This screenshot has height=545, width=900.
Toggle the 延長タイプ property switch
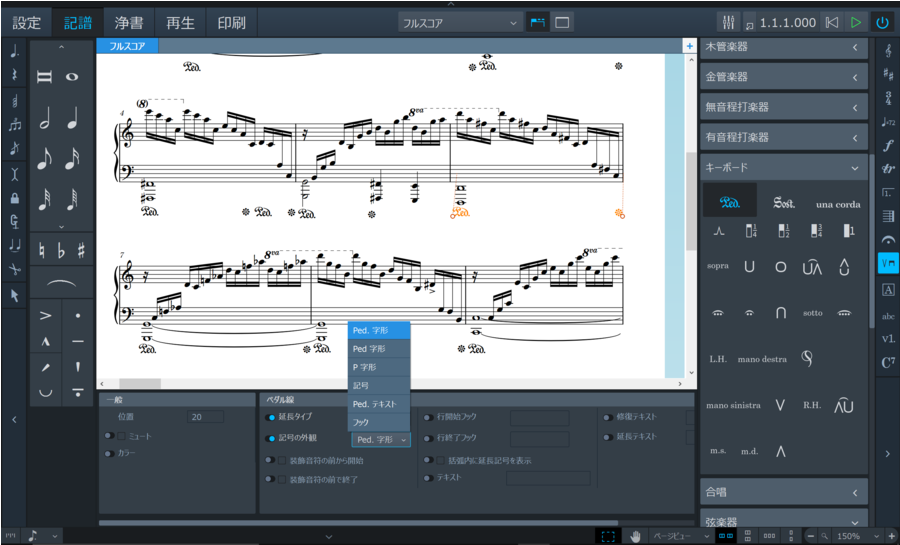[270, 417]
